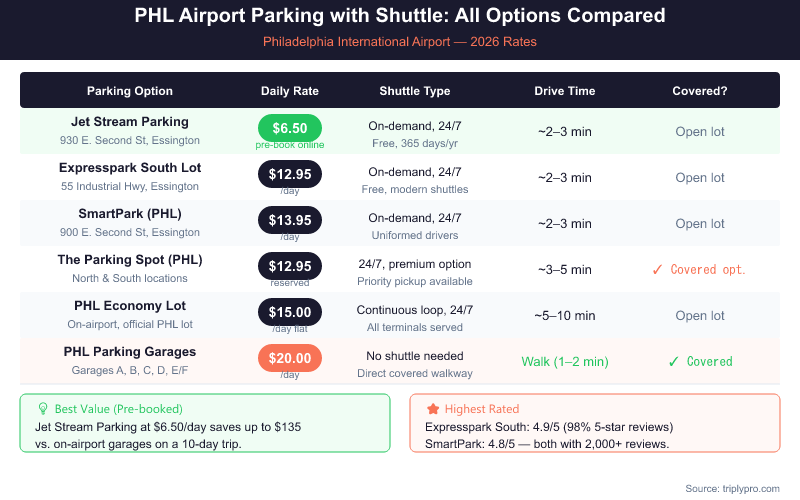The image size is (800, 500).
Task: Click the Parking Option column header
Action: pyautogui.click(x=130, y=91)
